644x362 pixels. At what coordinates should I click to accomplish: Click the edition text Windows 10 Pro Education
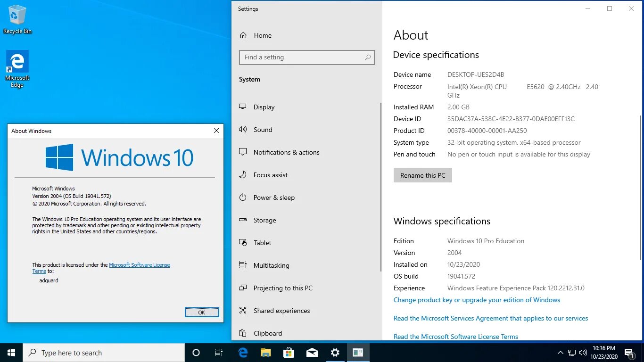pyautogui.click(x=486, y=241)
